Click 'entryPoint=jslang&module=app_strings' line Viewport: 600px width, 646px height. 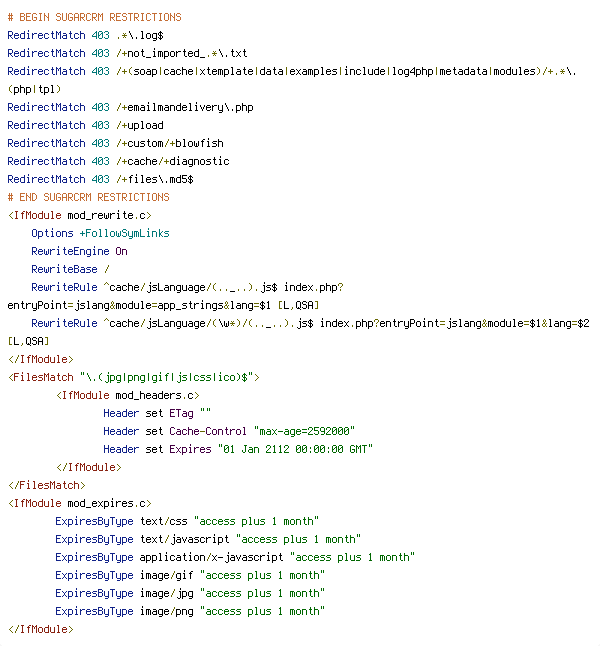pyautogui.click(x=163, y=306)
